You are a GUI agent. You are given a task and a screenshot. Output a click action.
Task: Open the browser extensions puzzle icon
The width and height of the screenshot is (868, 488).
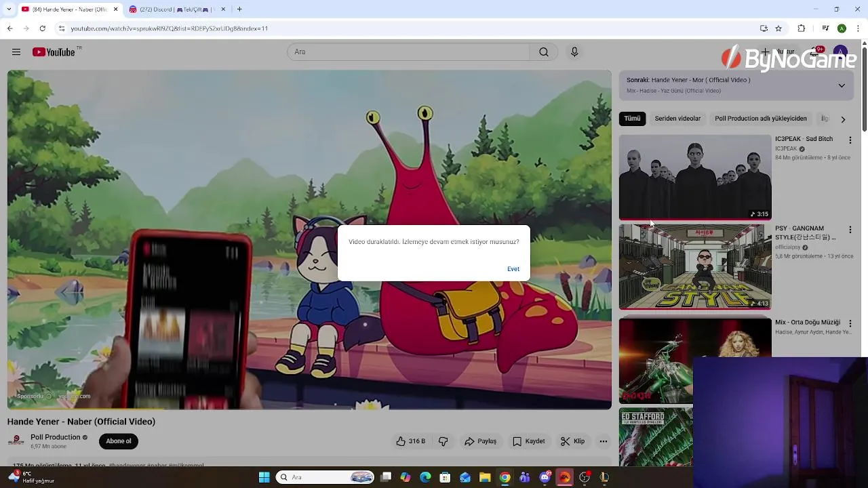802,28
